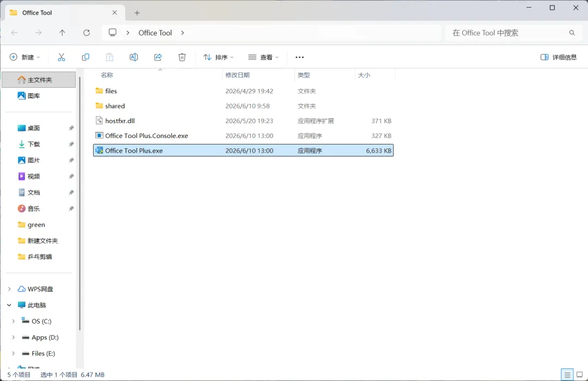This screenshot has width=588, height=381.
Task: Click chevron before Office Tool in address bar
Action: [x=128, y=33]
